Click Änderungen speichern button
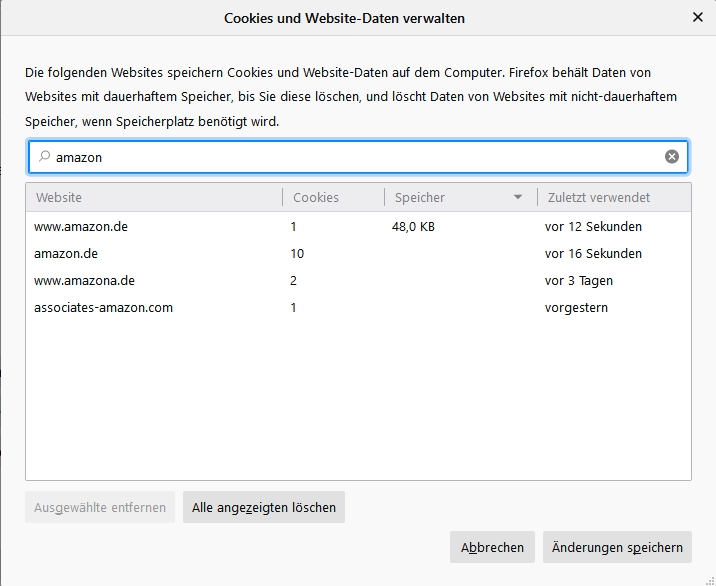The width and height of the screenshot is (716, 586). click(617, 547)
